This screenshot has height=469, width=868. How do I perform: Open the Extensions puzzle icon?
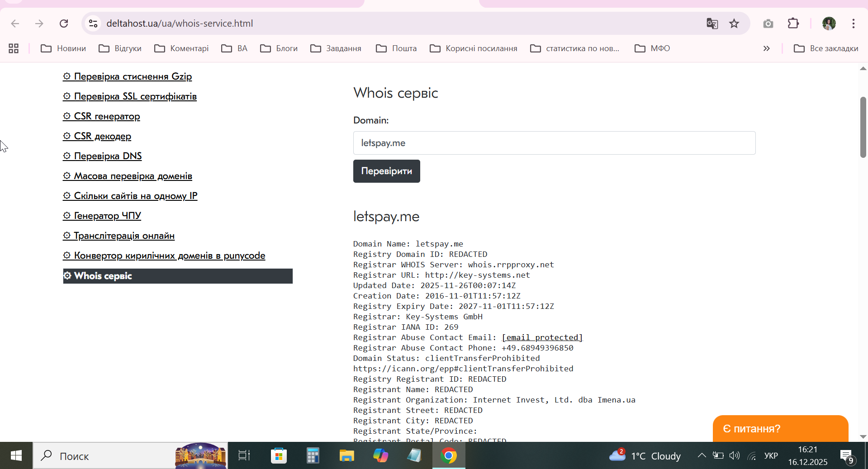793,24
